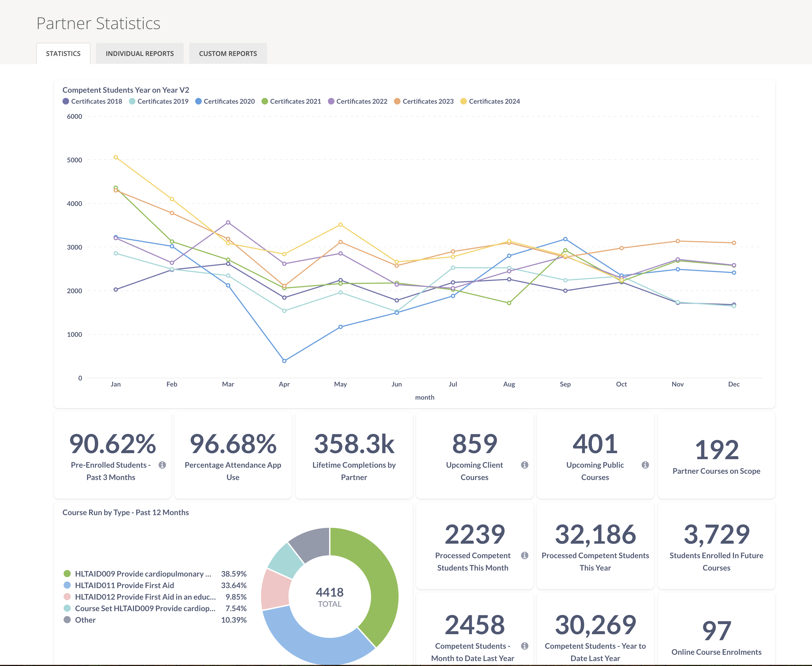Switch to the Custom Reports tab

(x=228, y=53)
